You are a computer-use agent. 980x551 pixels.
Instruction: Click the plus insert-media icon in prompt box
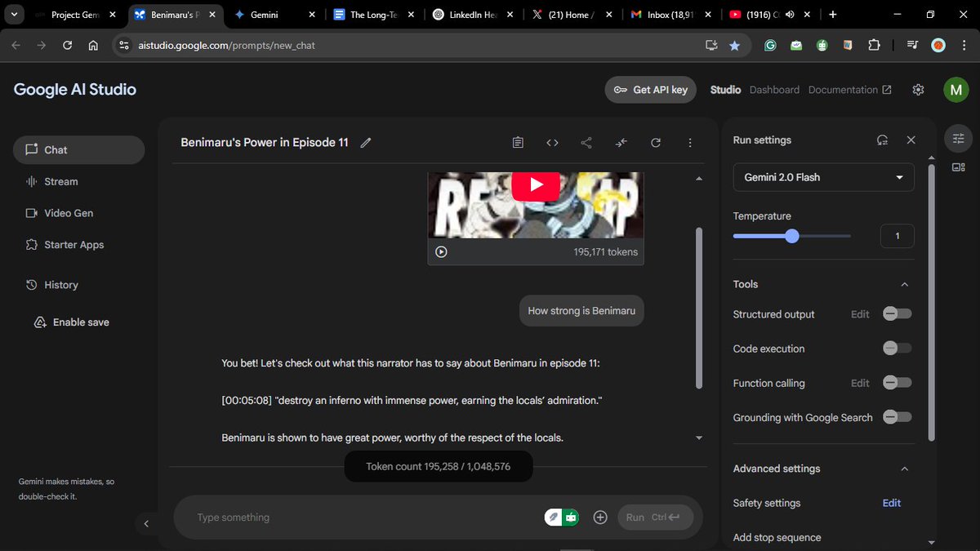pyautogui.click(x=600, y=518)
